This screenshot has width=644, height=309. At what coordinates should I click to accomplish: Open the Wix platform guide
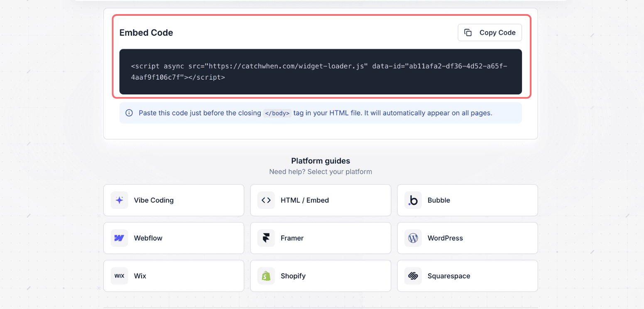174,276
